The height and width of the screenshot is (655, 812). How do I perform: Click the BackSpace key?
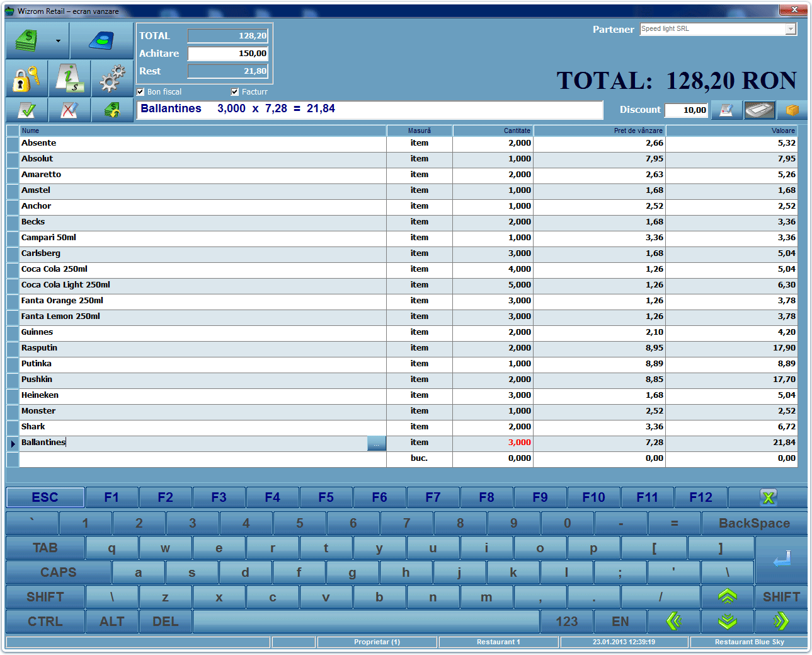click(754, 523)
